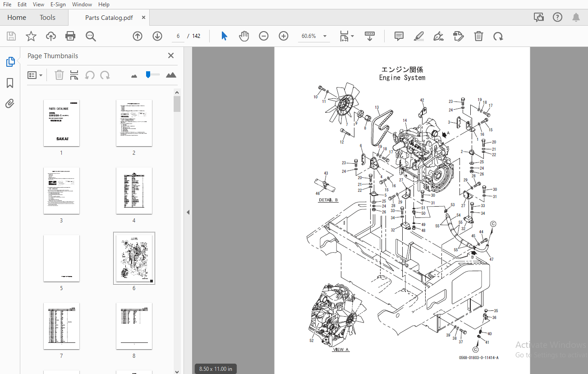Open the E-Sign menu

(58, 4)
